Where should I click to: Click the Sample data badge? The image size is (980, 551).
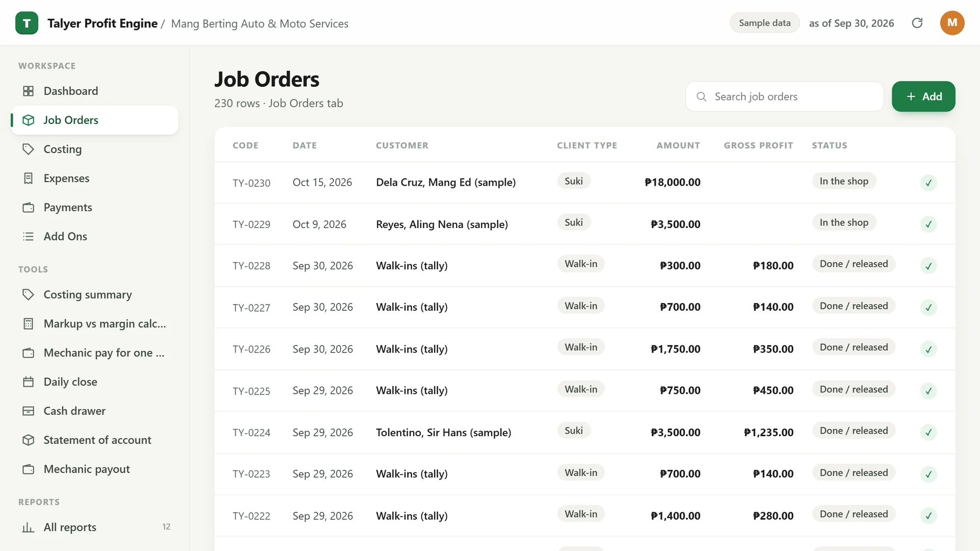tap(765, 23)
